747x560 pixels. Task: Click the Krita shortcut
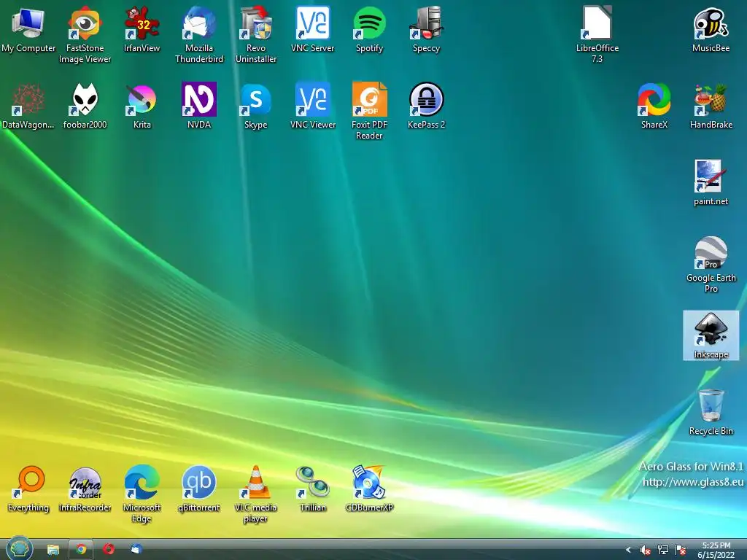142,106
